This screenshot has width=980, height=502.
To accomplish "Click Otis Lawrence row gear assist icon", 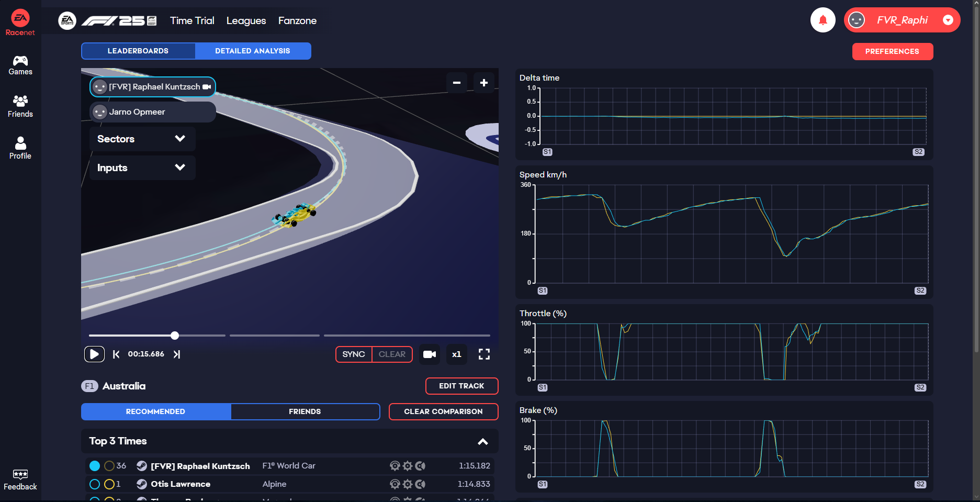I will 408,484.
